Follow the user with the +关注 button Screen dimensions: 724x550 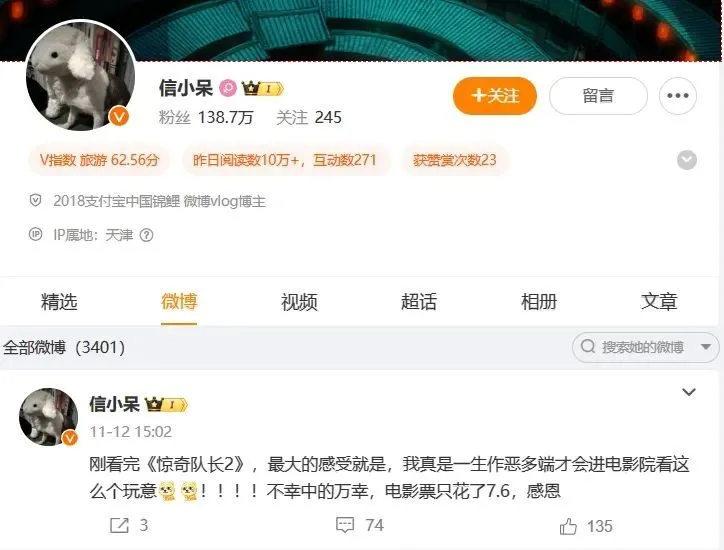pos(495,96)
